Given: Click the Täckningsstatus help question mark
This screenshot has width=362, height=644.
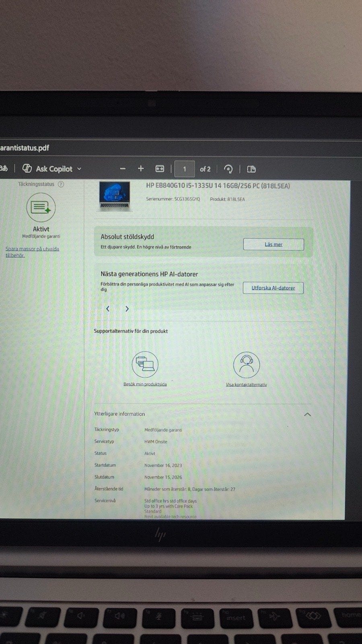Looking at the screenshot, I should 61,184.
